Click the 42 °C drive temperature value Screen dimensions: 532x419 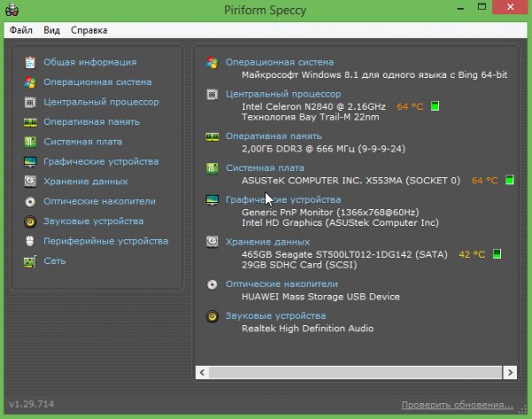[472, 254]
